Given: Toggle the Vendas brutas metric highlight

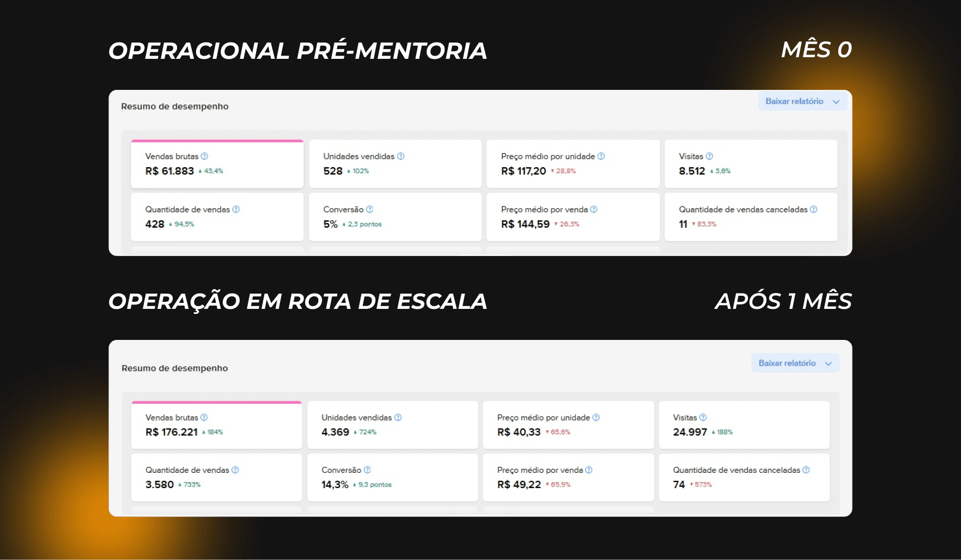Looking at the screenshot, I should [x=217, y=163].
